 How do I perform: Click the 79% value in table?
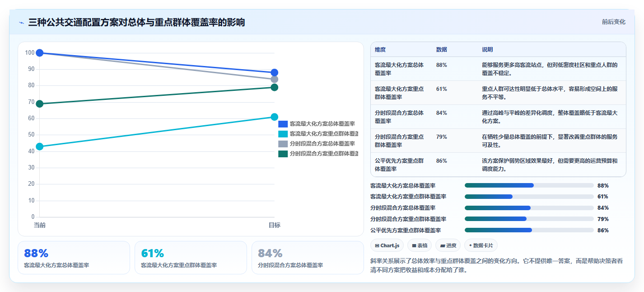[x=442, y=137]
